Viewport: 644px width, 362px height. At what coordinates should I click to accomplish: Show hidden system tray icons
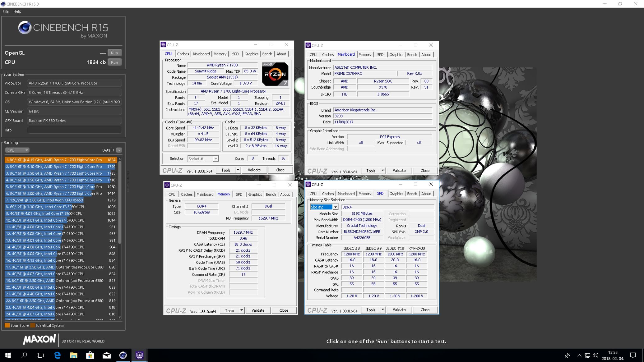(x=579, y=355)
